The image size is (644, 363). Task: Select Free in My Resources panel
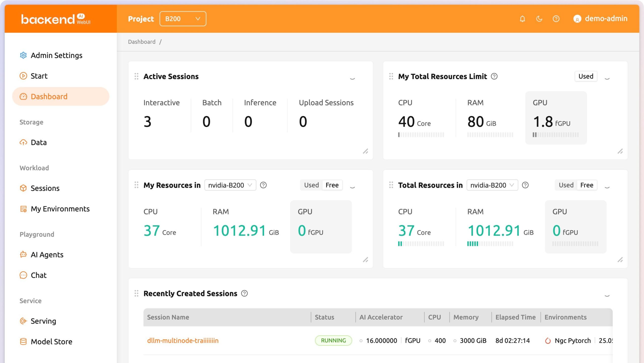click(x=332, y=185)
